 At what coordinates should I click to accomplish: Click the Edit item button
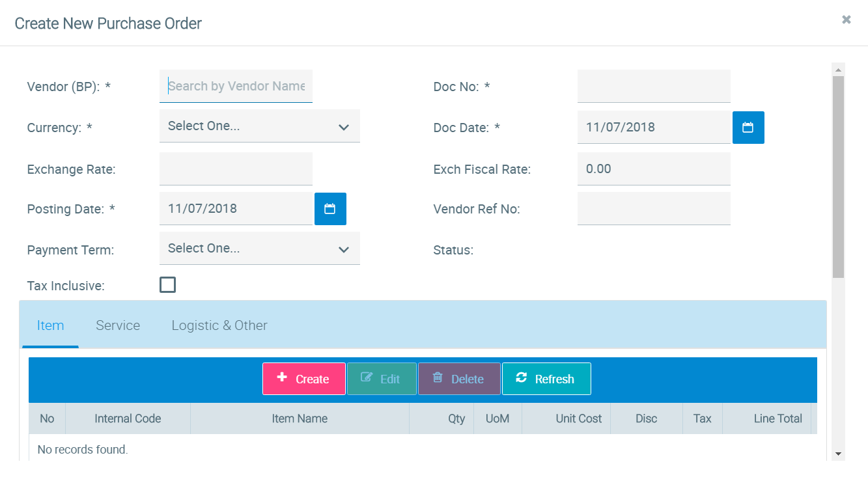click(x=382, y=379)
